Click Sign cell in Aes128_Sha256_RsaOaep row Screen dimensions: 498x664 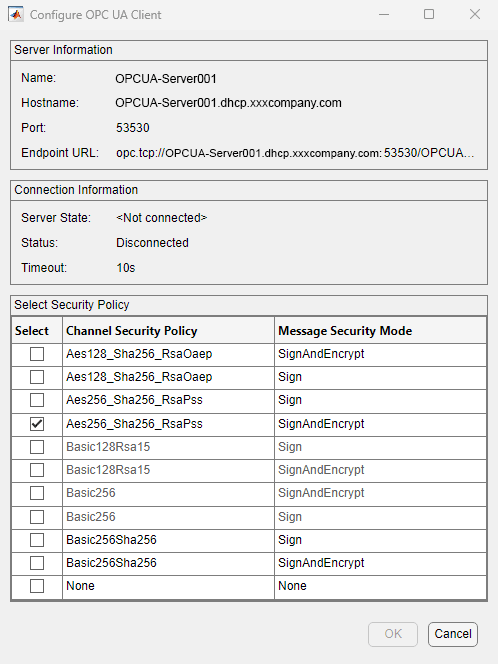coord(380,377)
